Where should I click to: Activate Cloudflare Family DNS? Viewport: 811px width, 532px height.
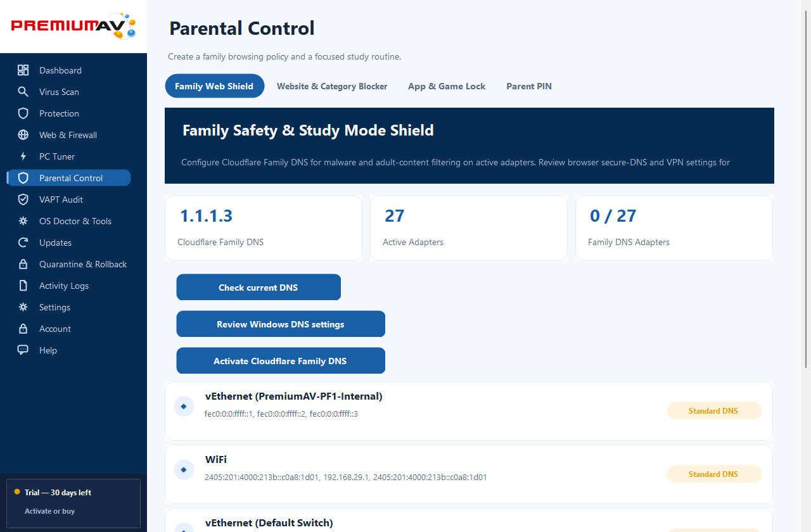point(281,361)
